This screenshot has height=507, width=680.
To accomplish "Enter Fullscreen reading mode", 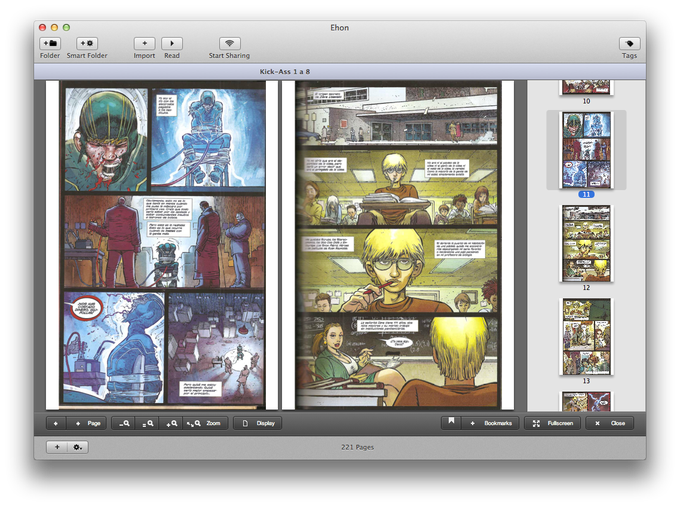I will coord(552,423).
